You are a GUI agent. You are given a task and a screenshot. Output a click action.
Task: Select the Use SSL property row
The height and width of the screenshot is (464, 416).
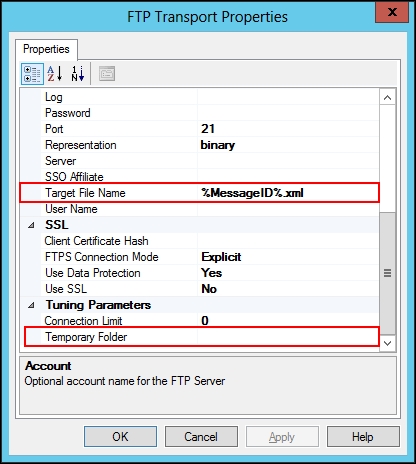200,289
